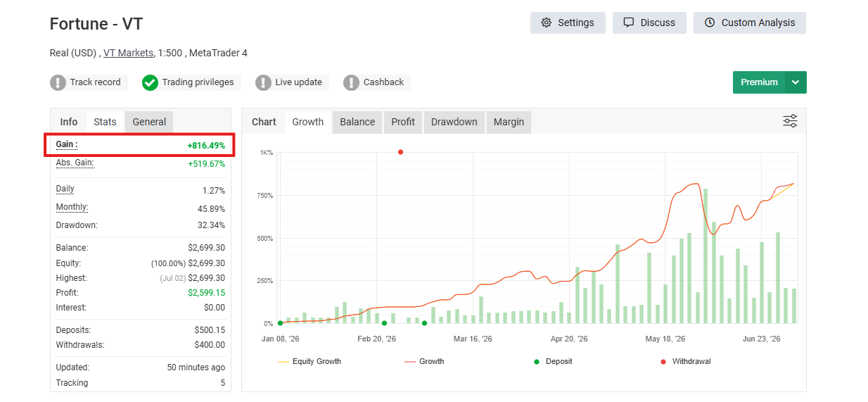Viewport: 868px width, 402px height.
Task: Click the Cashback warning icon
Action: pos(351,82)
